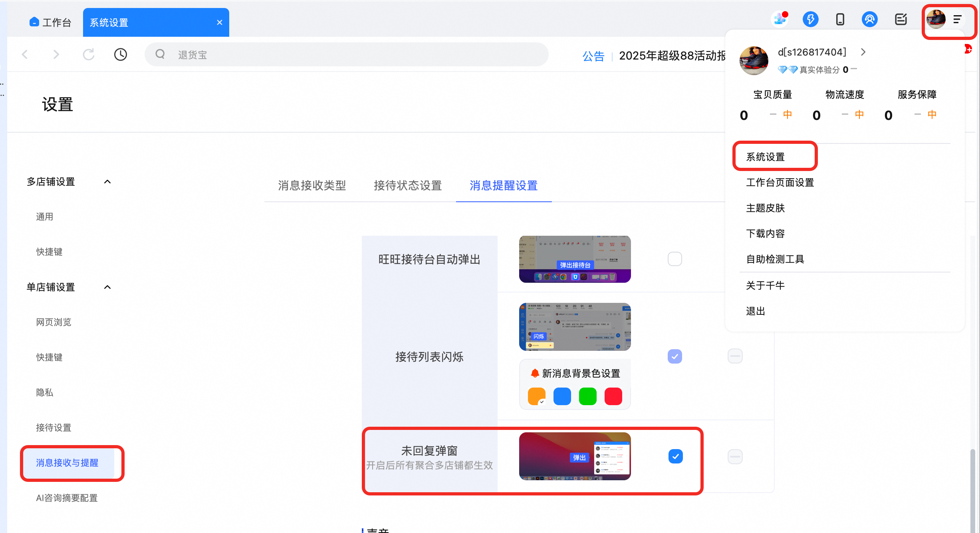
Task: Select 隐私 in sidebar
Action: (x=44, y=392)
